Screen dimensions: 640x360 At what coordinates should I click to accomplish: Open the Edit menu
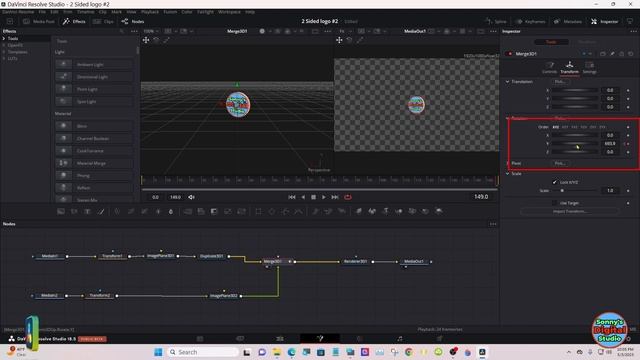54,12
